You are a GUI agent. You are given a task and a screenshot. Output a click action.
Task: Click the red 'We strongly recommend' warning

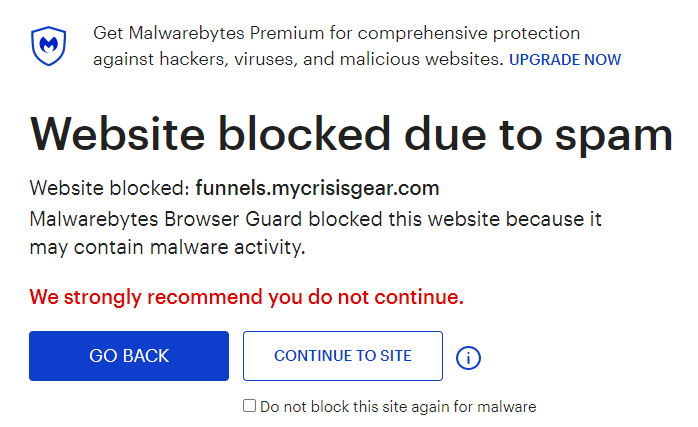(x=247, y=297)
